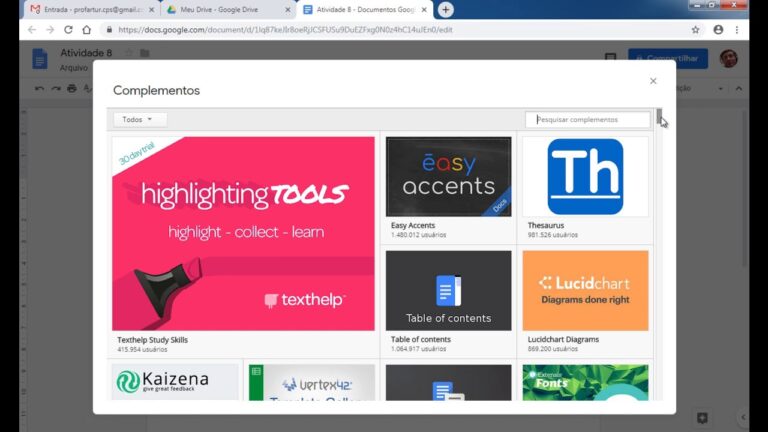Open a new browser tab

[446, 10]
